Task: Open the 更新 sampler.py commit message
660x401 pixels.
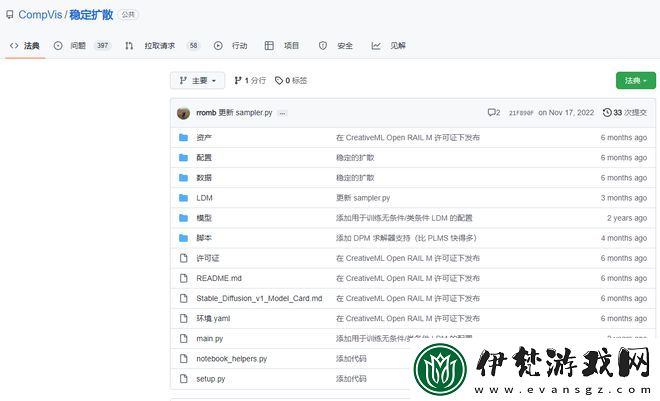Action: [245, 113]
